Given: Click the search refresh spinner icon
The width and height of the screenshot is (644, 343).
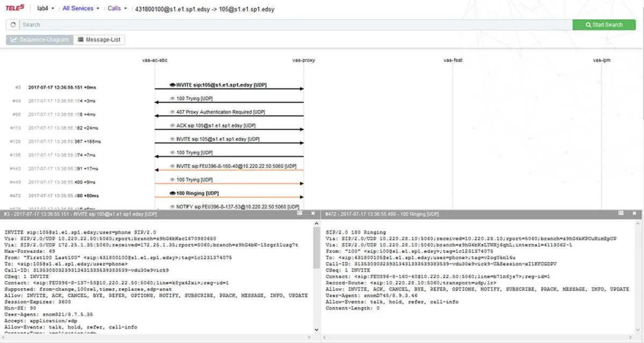Looking at the screenshot, I should [12, 25].
